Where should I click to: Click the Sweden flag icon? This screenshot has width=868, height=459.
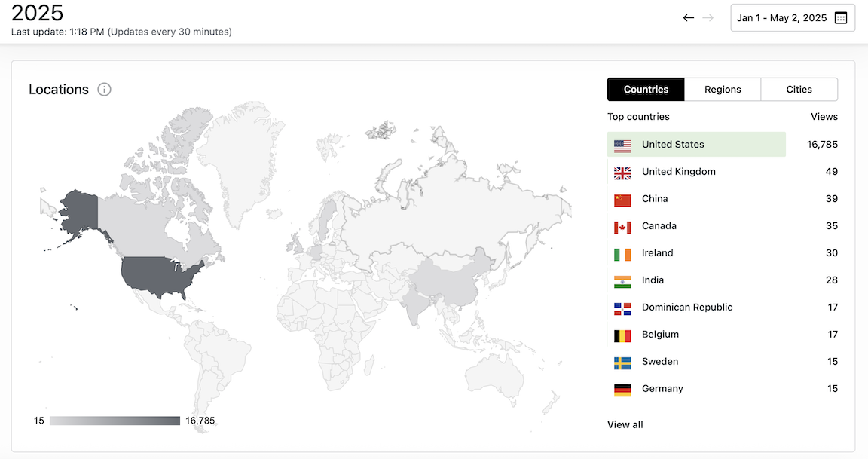[622, 363]
